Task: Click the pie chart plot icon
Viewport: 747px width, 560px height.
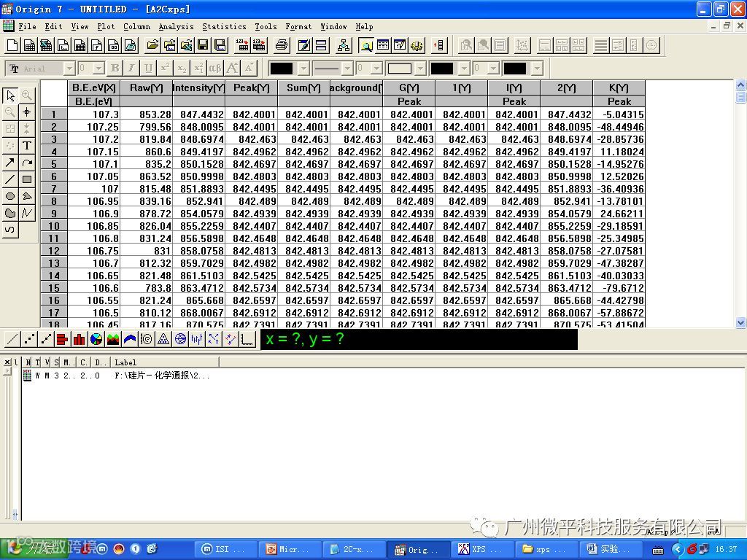Action: tap(96, 339)
